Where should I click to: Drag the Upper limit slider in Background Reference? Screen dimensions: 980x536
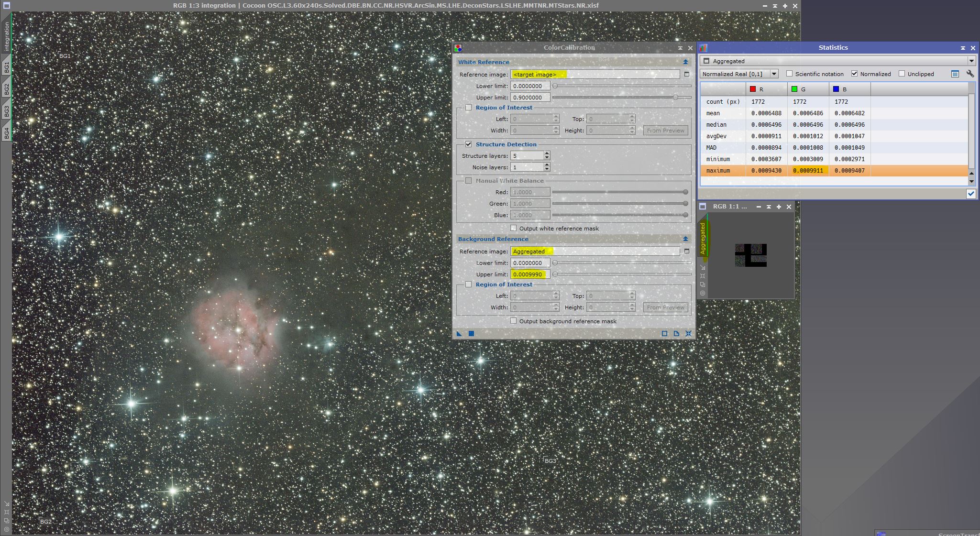[x=554, y=274]
